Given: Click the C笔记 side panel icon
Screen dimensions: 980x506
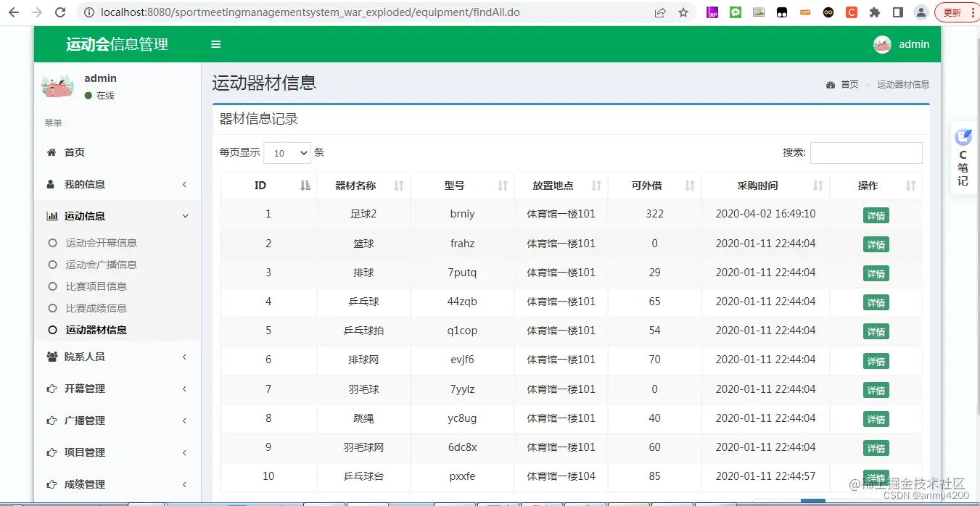Looking at the screenshot, I should (963, 157).
